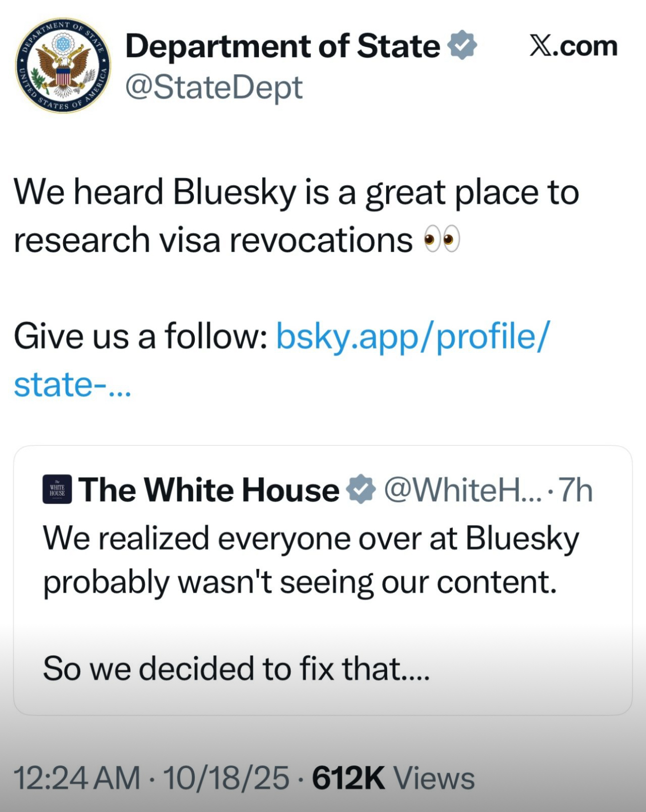Image resolution: width=646 pixels, height=812 pixels.
Task: Click the 7h timestamp on quoted post
Action: click(575, 490)
